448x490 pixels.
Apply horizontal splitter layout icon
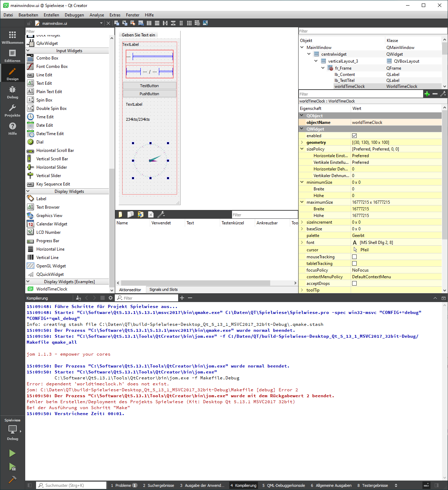[165, 23]
